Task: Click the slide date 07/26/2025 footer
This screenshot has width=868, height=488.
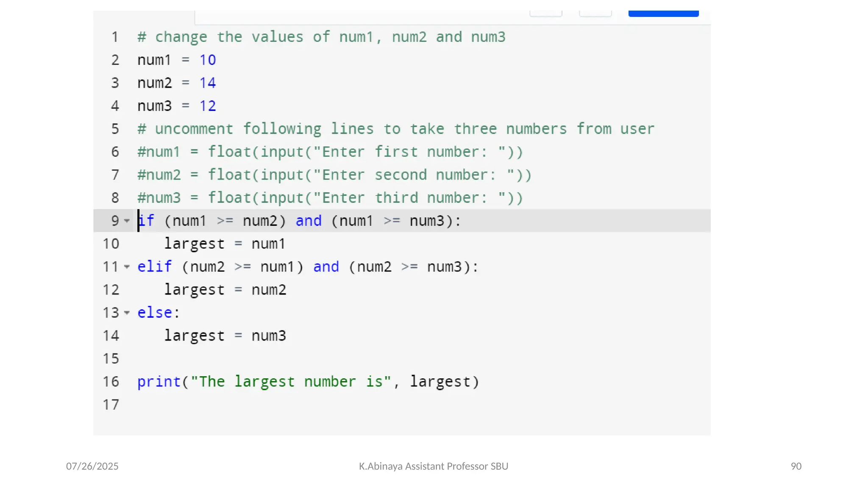Action: [x=92, y=466]
